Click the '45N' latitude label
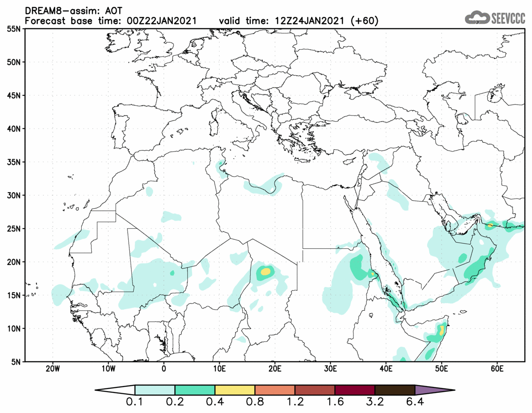 (x=14, y=95)
